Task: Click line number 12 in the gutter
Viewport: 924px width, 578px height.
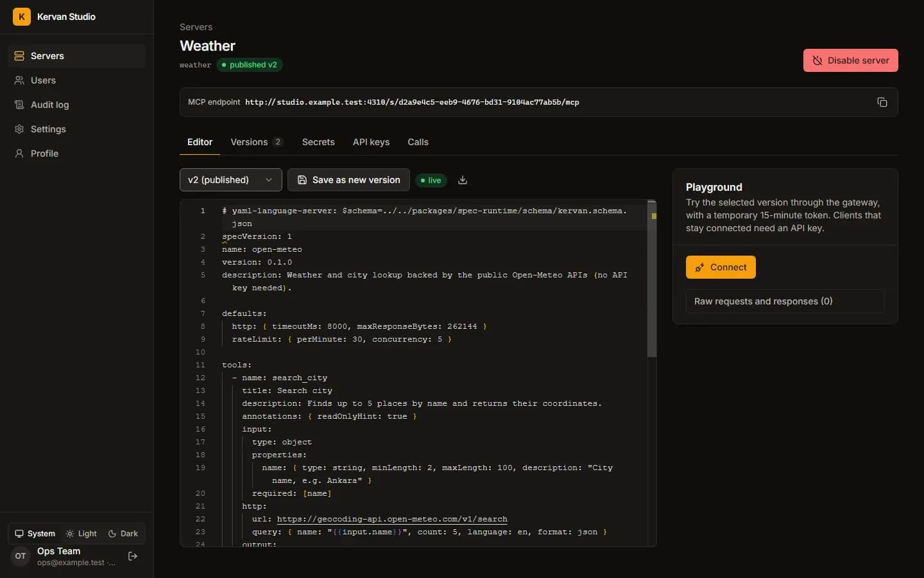Action: [x=200, y=378]
